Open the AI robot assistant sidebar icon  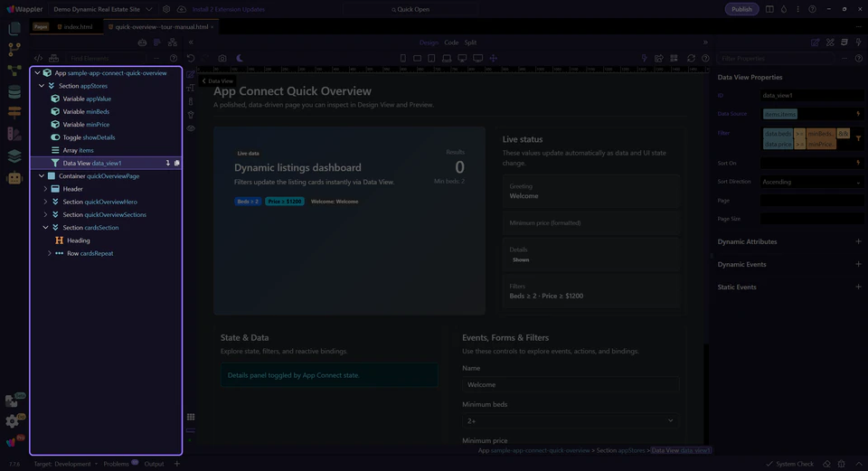click(x=14, y=178)
